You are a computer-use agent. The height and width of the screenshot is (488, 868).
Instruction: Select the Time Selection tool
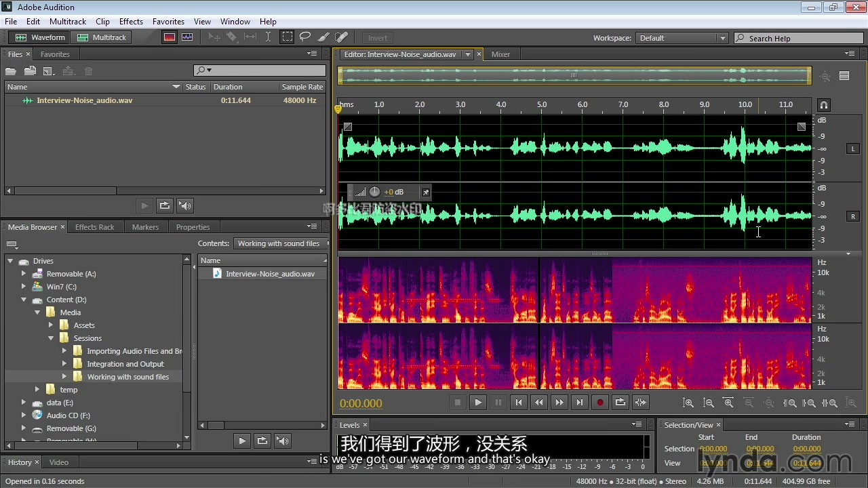(268, 37)
